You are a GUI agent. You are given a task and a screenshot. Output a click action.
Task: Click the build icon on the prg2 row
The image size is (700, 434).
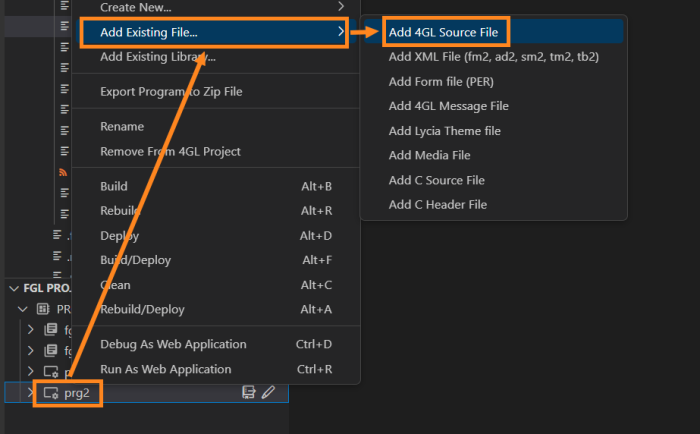pos(249,393)
